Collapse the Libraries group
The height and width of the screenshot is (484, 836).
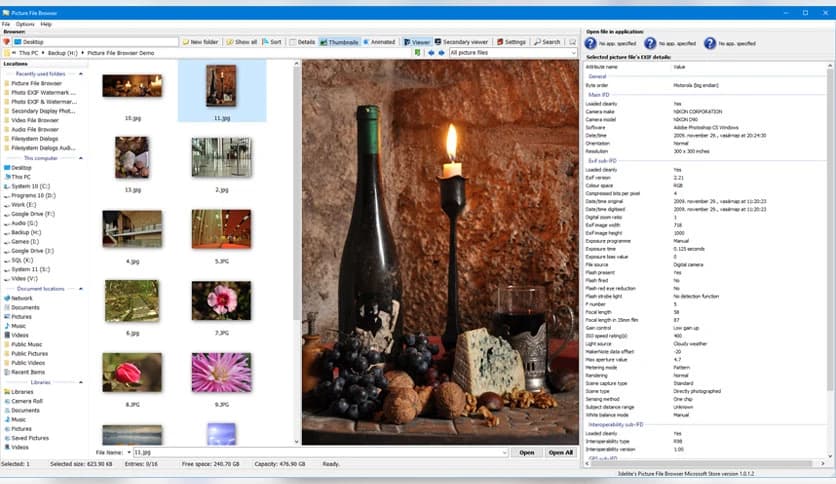pyautogui.click(x=81, y=382)
